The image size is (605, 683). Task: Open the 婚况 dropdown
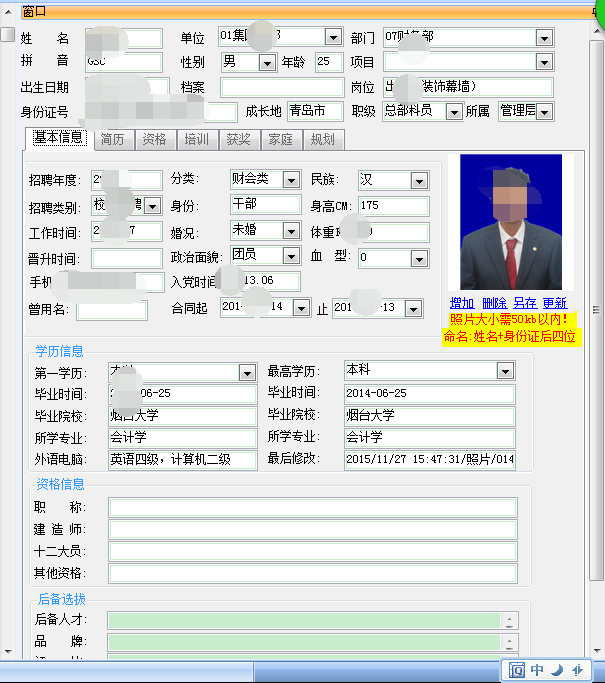(291, 231)
